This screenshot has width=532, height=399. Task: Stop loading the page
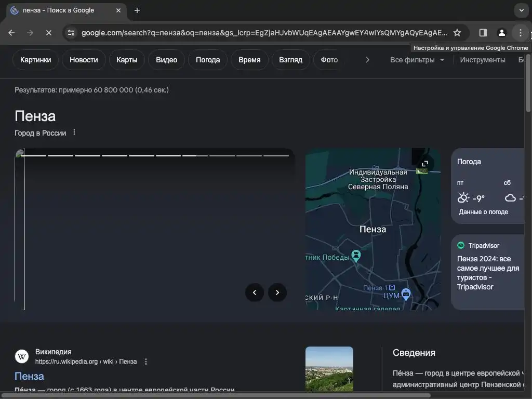click(48, 33)
